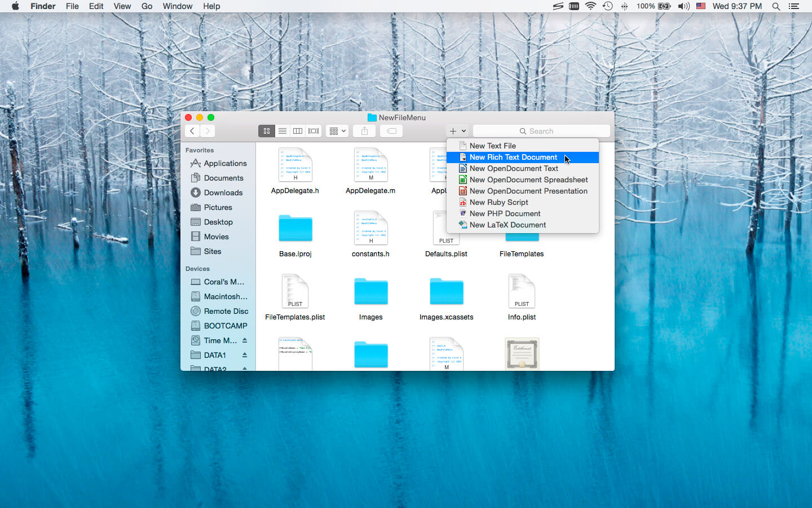Image resolution: width=812 pixels, height=508 pixels.
Task: Switch to column view
Action: tap(297, 131)
